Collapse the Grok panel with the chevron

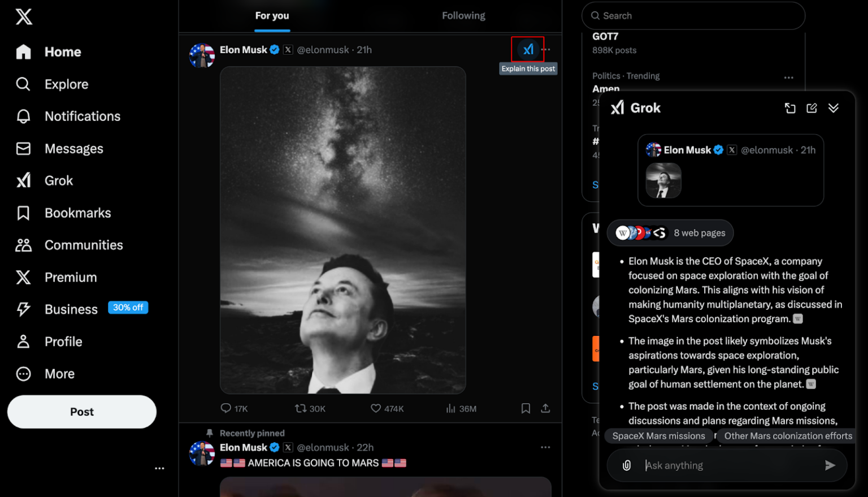click(834, 108)
